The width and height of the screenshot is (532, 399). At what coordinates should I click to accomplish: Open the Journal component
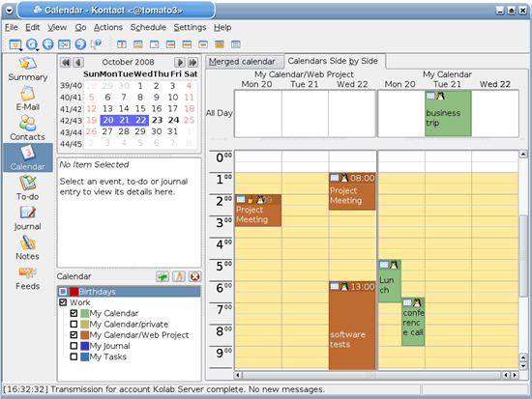27,218
